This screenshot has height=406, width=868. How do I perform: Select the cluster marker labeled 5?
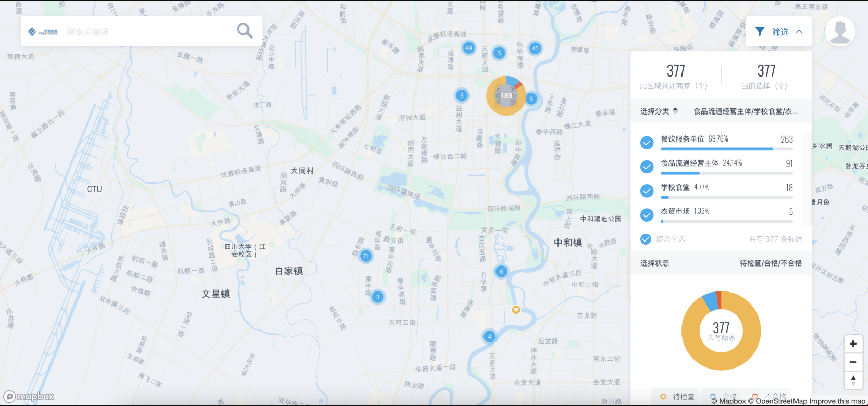(x=499, y=53)
